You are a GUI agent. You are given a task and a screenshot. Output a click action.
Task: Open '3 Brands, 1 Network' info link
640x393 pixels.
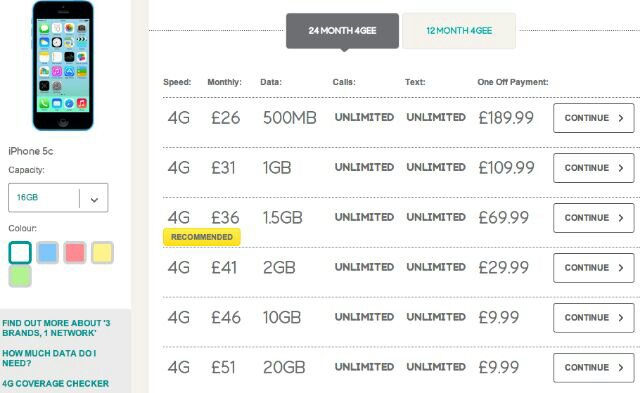pyautogui.click(x=56, y=328)
